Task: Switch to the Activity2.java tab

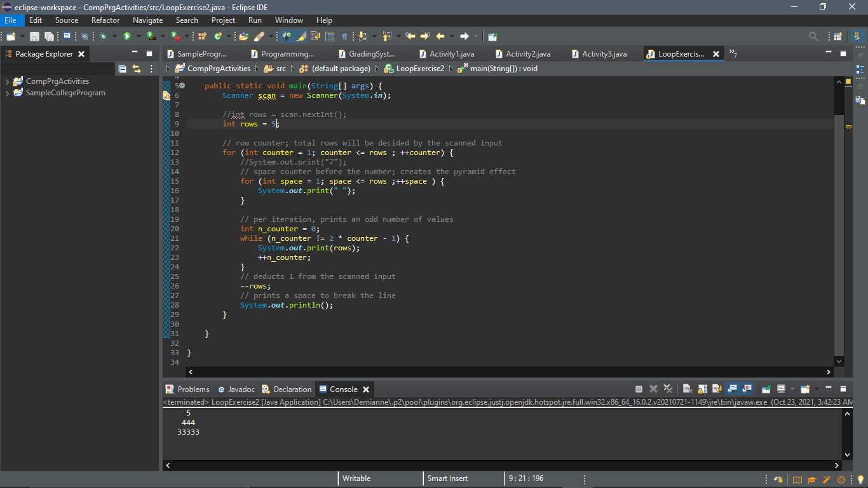Action: [523, 54]
